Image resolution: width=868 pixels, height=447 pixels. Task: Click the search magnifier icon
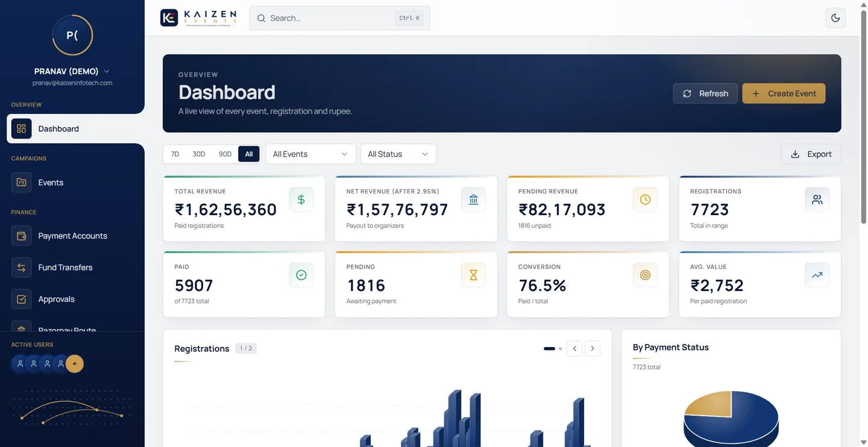pos(262,18)
